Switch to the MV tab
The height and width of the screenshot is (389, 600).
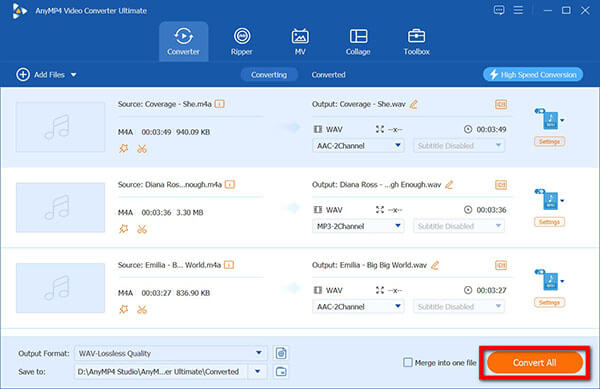pyautogui.click(x=300, y=41)
